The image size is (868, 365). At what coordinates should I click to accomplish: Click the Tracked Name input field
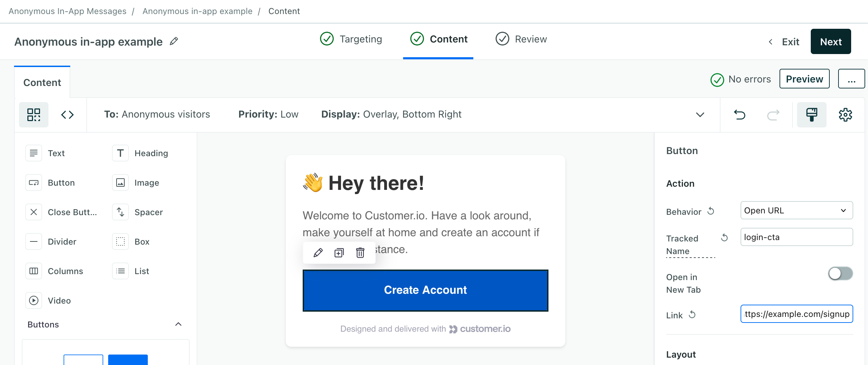click(x=796, y=237)
